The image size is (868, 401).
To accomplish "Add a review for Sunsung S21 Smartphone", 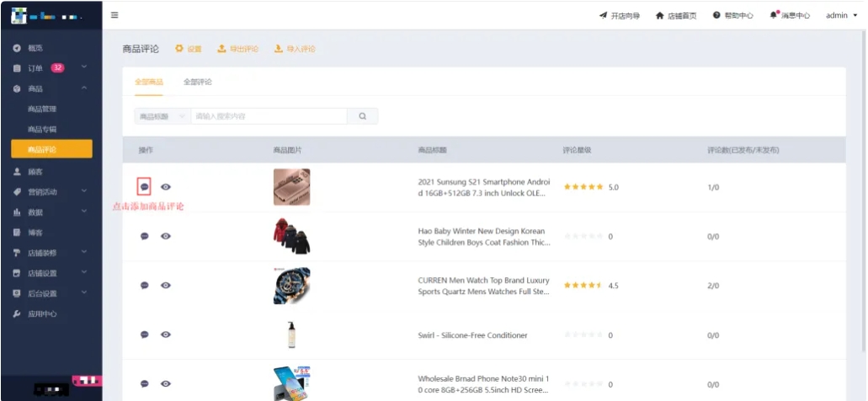I will pyautogui.click(x=144, y=187).
